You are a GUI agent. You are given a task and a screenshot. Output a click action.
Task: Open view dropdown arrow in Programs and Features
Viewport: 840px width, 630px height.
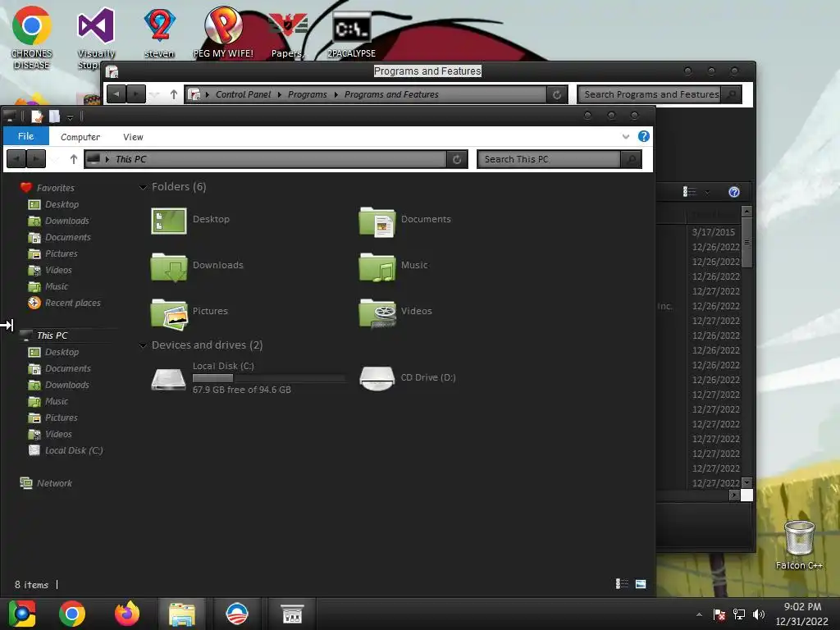[707, 192]
